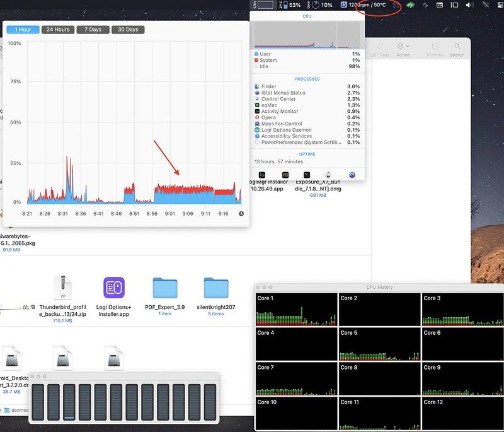Open iStat Menus app icon in footer

pyautogui.click(x=352, y=175)
